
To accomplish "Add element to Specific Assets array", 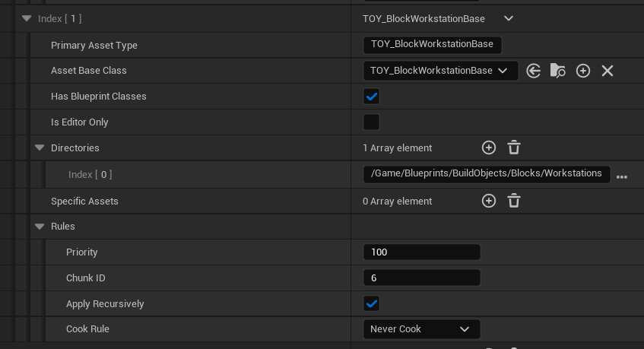I will [x=489, y=201].
